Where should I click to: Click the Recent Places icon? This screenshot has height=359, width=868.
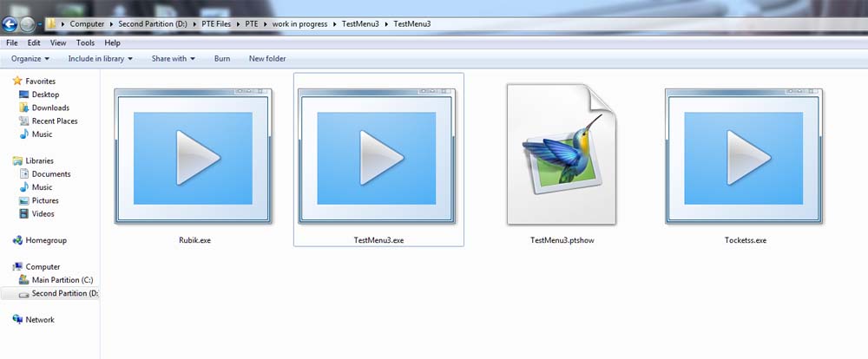coord(23,121)
